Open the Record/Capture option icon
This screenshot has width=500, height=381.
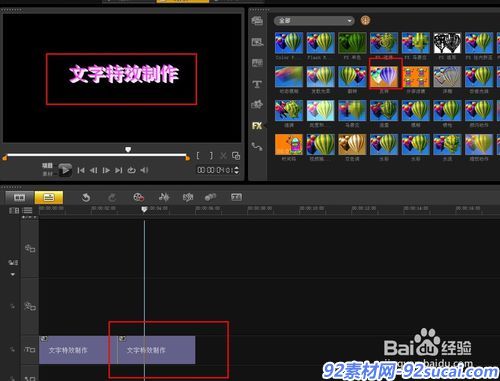138,197
